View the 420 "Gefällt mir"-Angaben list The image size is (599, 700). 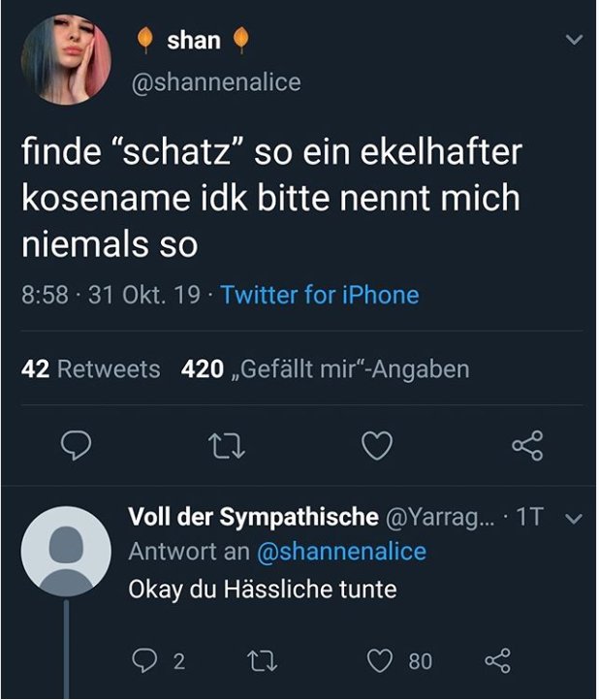[x=326, y=369]
